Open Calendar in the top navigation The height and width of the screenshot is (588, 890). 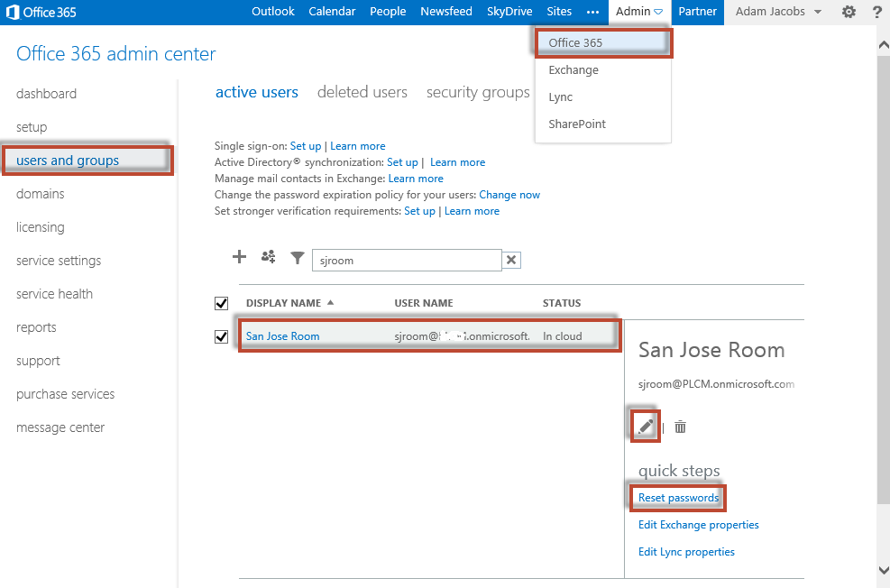[332, 12]
